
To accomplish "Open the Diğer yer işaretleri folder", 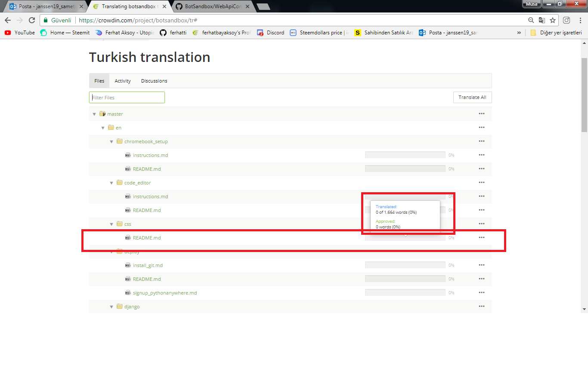I will click(556, 33).
